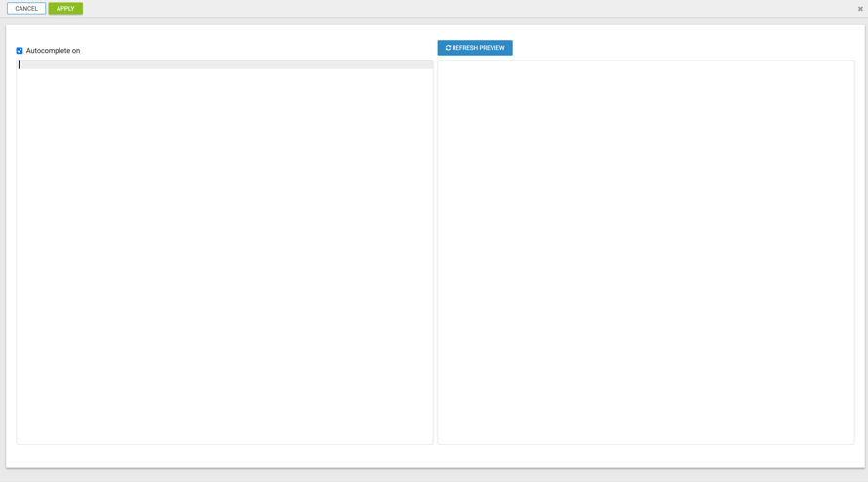Image resolution: width=868 pixels, height=482 pixels.
Task: Focus the highlighted first line of the editor
Action: [x=224, y=65]
